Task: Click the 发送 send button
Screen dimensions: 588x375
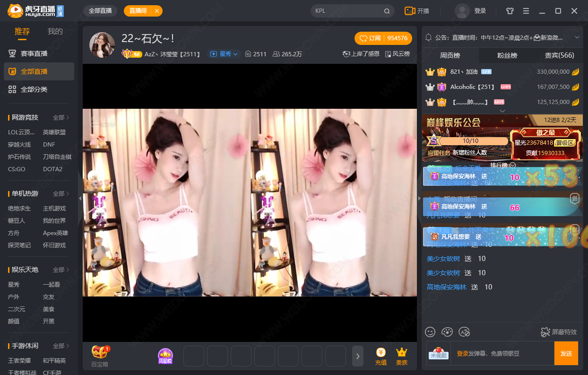Action: coord(566,353)
